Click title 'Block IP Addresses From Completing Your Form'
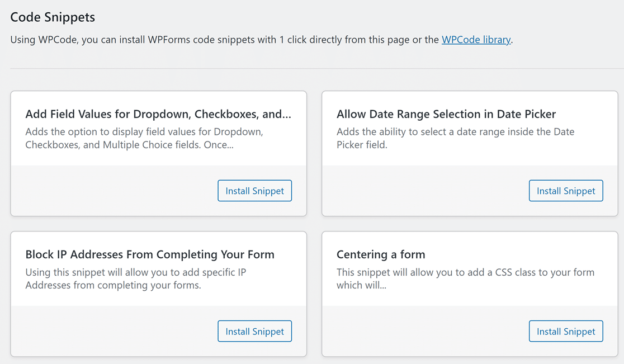 (x=150, y=254)
